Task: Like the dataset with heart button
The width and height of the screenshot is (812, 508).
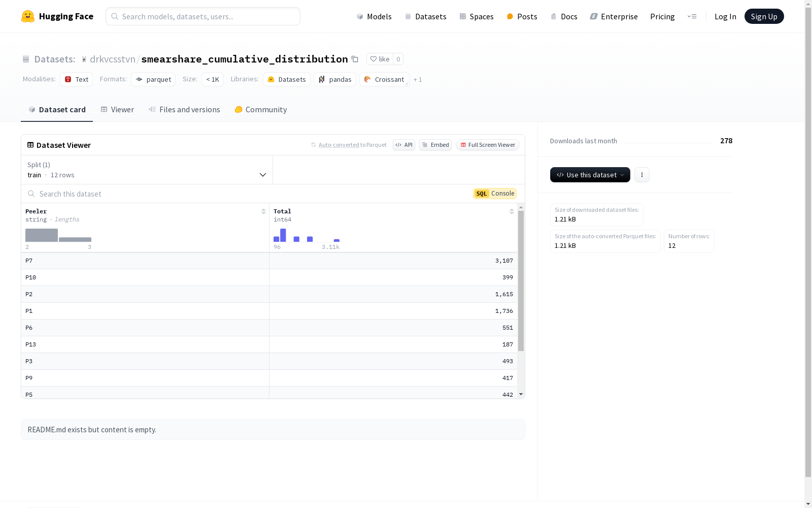Action: 380,59
